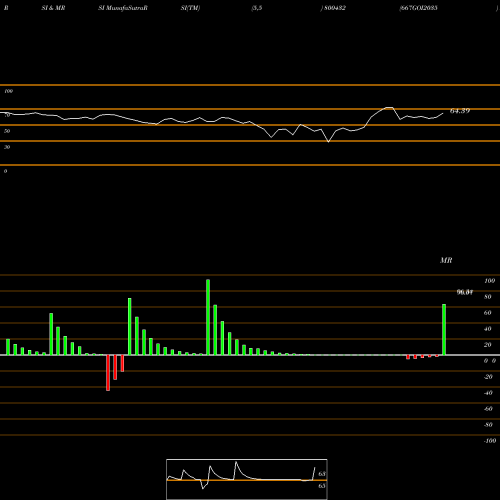Screen dimensions: 500x500
Task: Click the MR axis label -40
Action: point(488,393)
